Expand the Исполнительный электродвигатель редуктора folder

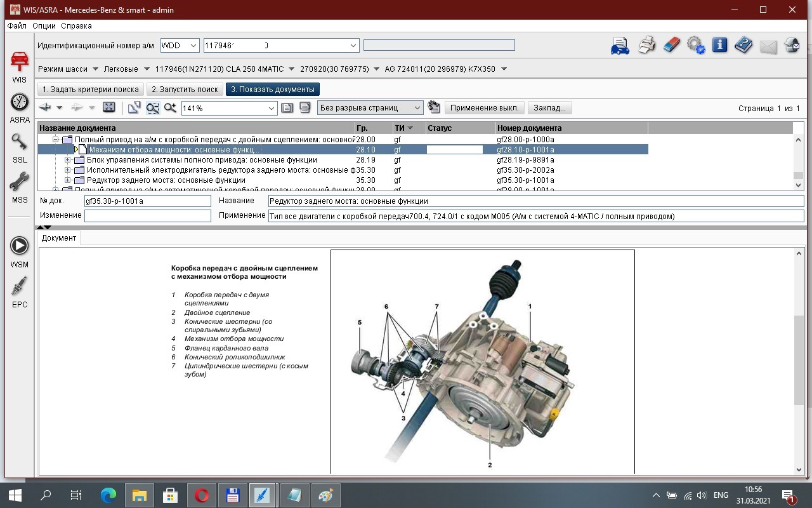pos(68,170)
